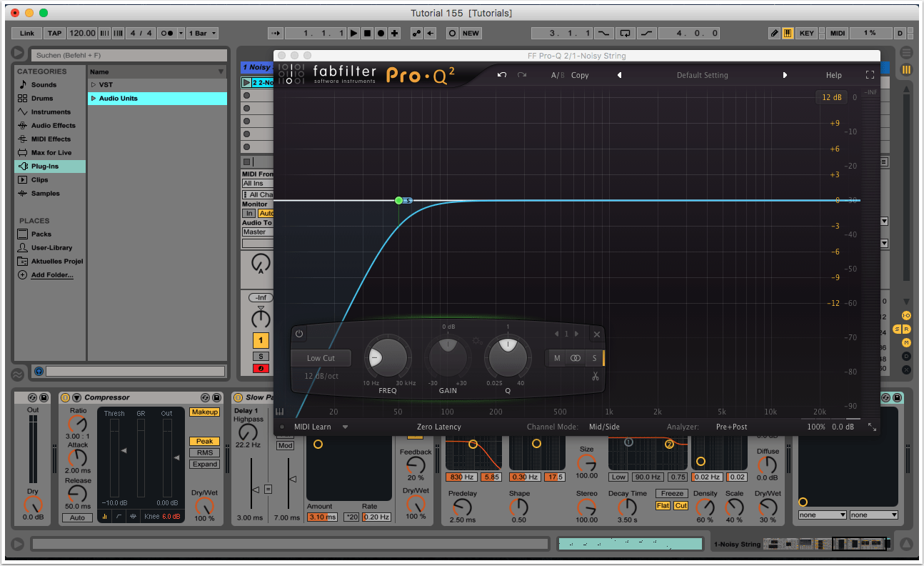The width and height of the screenshot is (924, 566).
Task: Toggle the reverb Freeze button
Action: 672,493
